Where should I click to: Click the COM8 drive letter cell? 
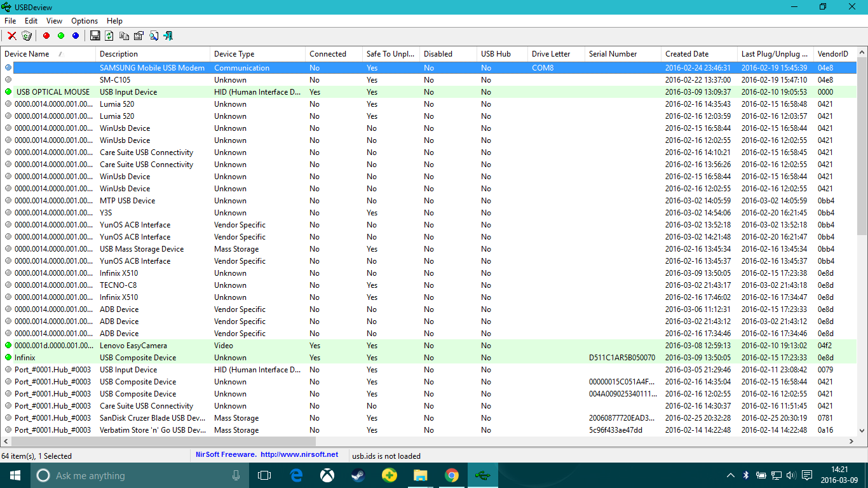pyautogui.click(x=543, y=68)
